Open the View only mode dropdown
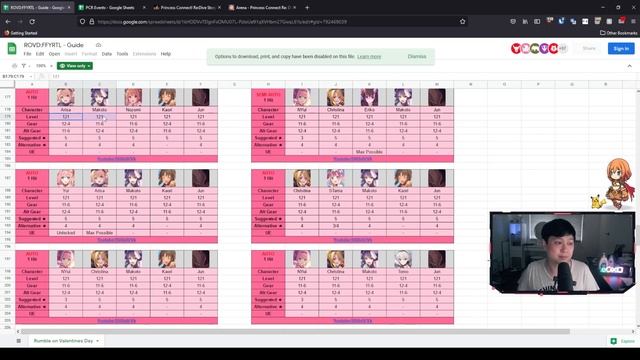 click(75, 66)
